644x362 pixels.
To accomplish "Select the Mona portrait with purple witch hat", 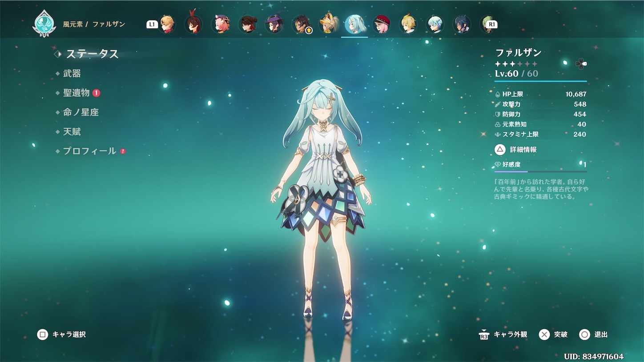I will pos(274,24).
